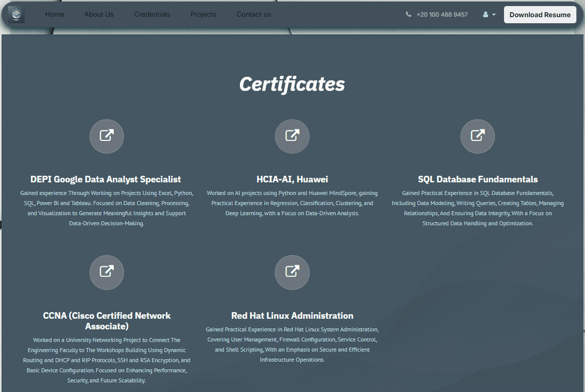Go to the Home menu item
Image resolution: width=585 pixels, height=392 pixels.
coord(54,14)
